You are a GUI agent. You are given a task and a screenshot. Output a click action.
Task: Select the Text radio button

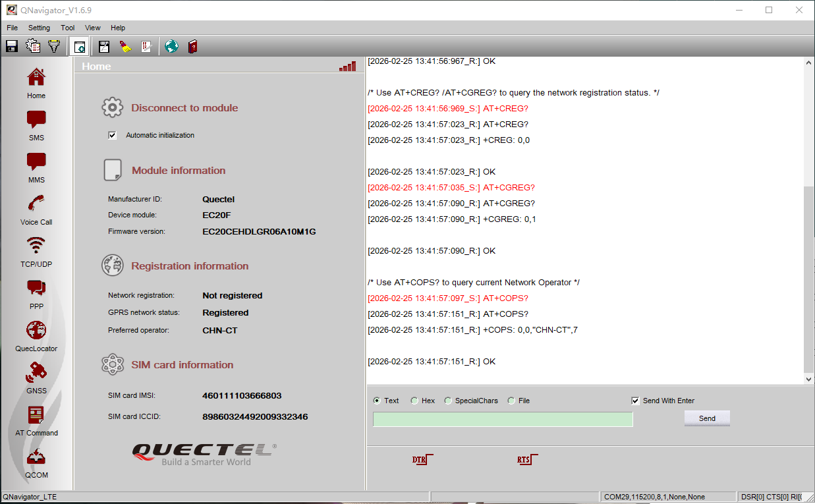point(377,401)
